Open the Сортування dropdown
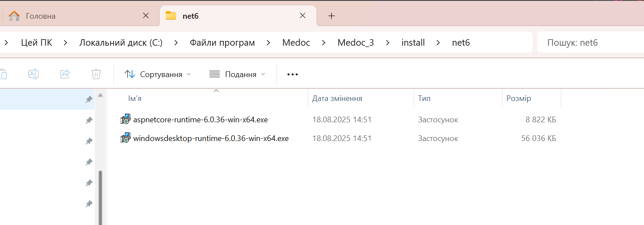The image size is (644, 225). [158, 74]
